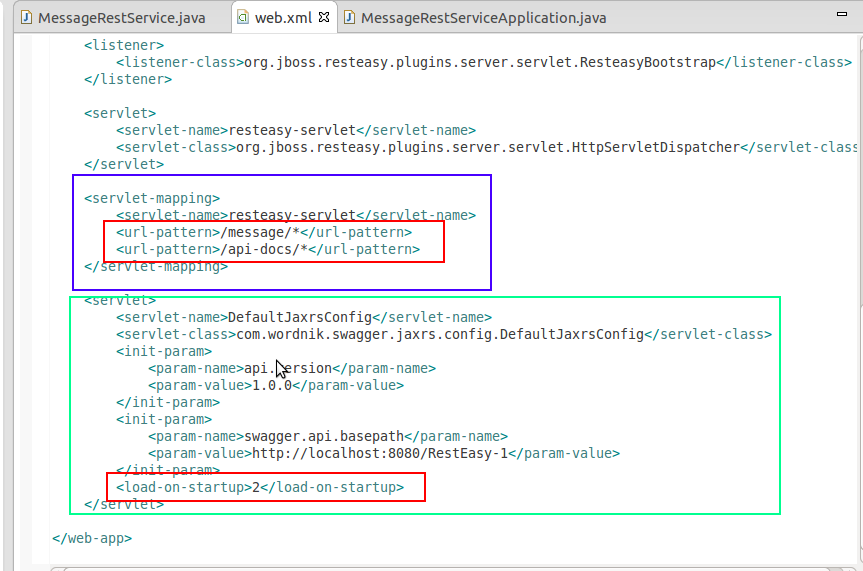Click the opening <listener> tag
The image size is (863, 571).
coord(124,45)
